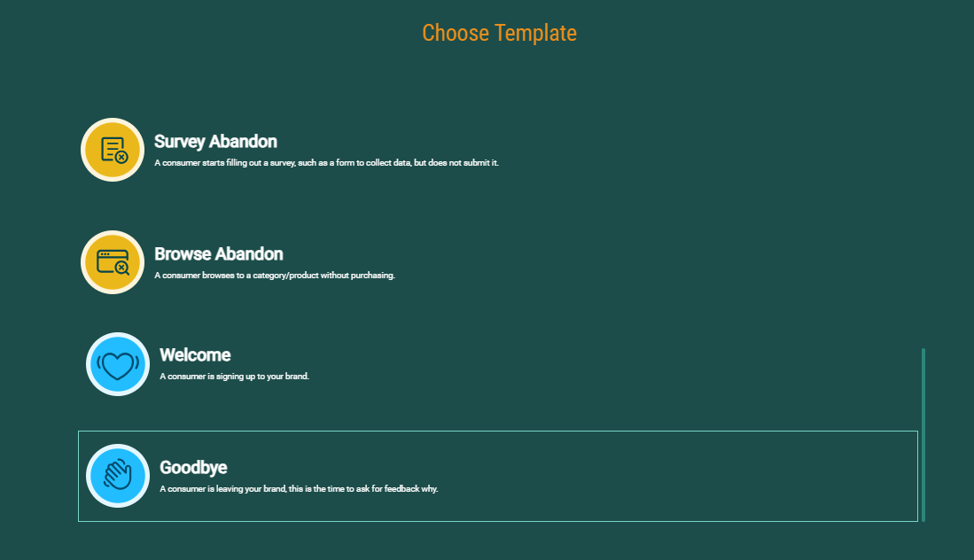Click the survey description about not submitting
This screenshot has width=974, height=560.
point(326,163)
